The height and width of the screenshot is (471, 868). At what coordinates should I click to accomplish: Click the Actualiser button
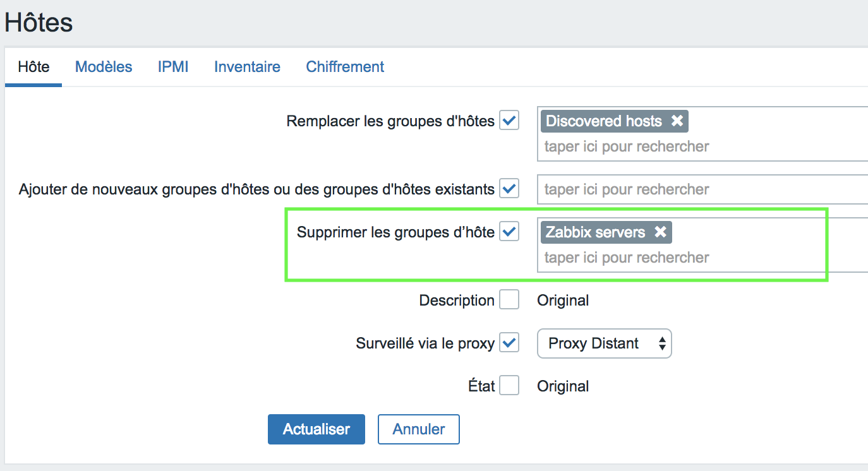316,429
